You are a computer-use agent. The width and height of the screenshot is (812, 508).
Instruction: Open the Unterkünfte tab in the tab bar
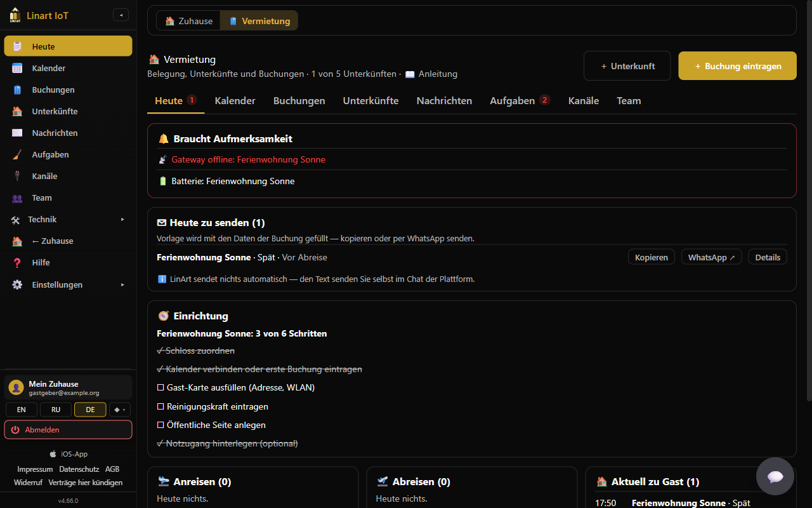click(370, 100)
